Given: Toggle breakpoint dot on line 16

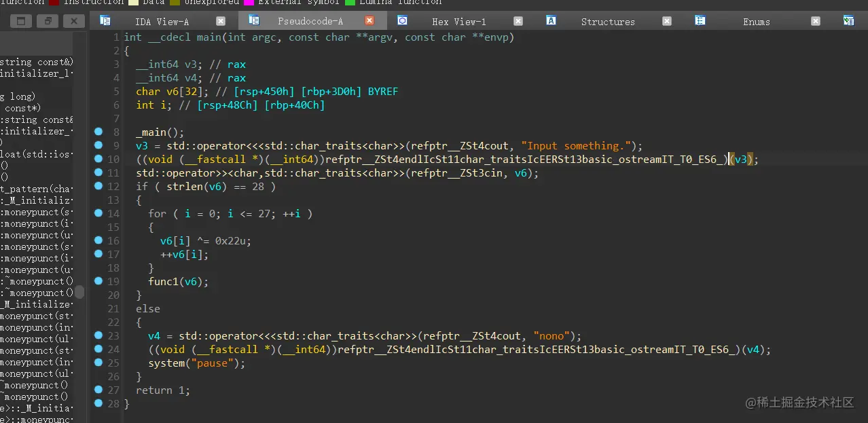Looking at the screenshot, I should coord(98,240).
